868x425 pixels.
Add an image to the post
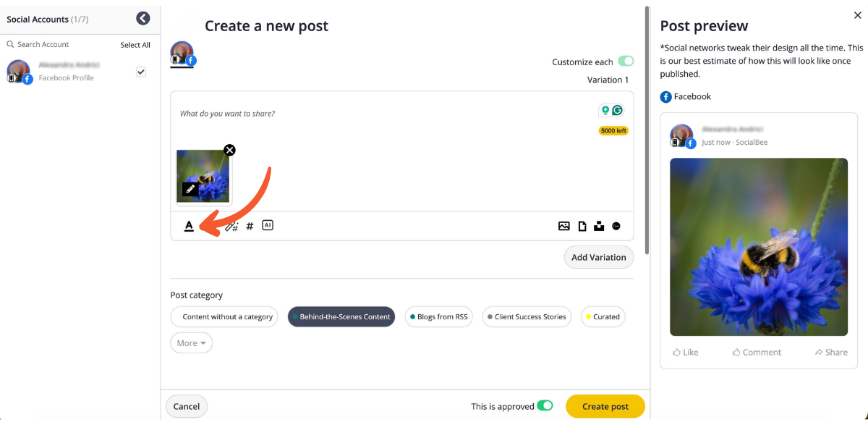564,226
